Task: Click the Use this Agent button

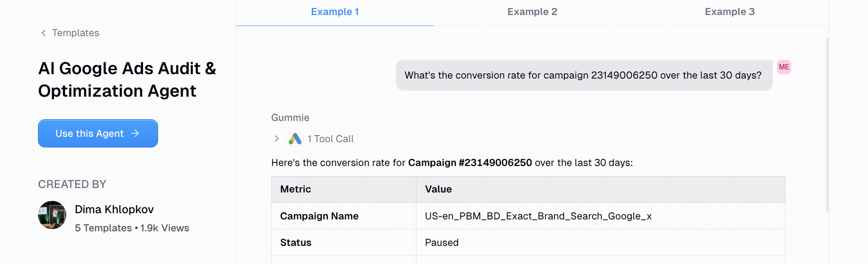Action: pyautogui.click(x=98, y=133)
